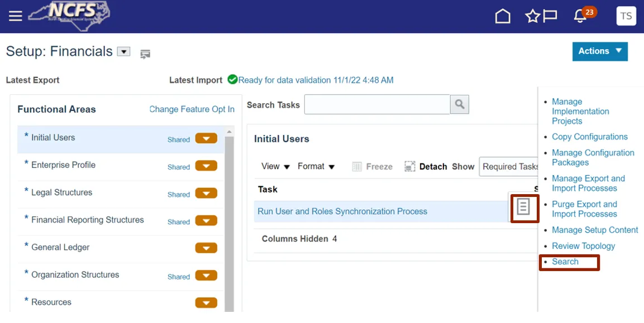Open Review Topology link
Screen dimensions: 644x323
click(x=584, y=246)
